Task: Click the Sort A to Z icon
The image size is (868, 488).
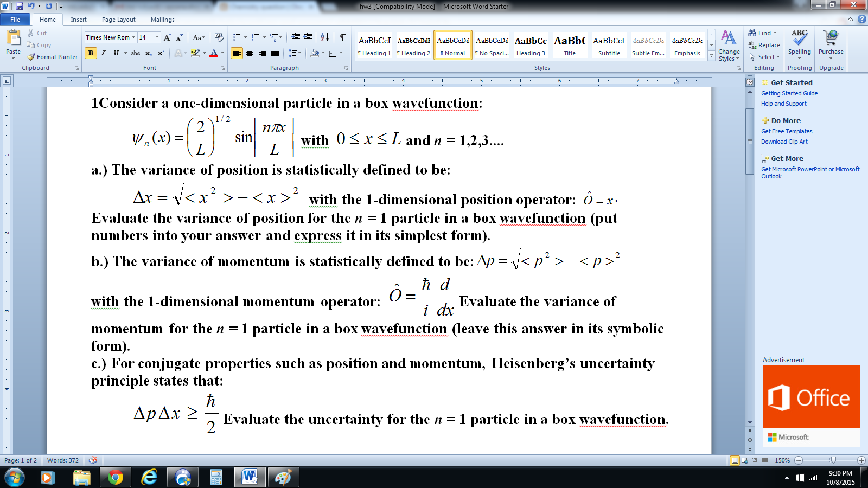Action: click(x=324, y=37)
